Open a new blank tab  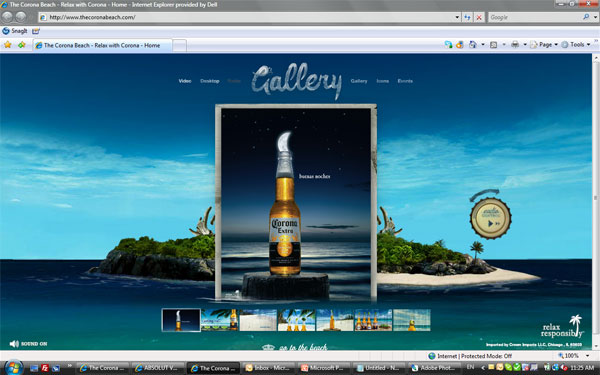coord(179,46)
